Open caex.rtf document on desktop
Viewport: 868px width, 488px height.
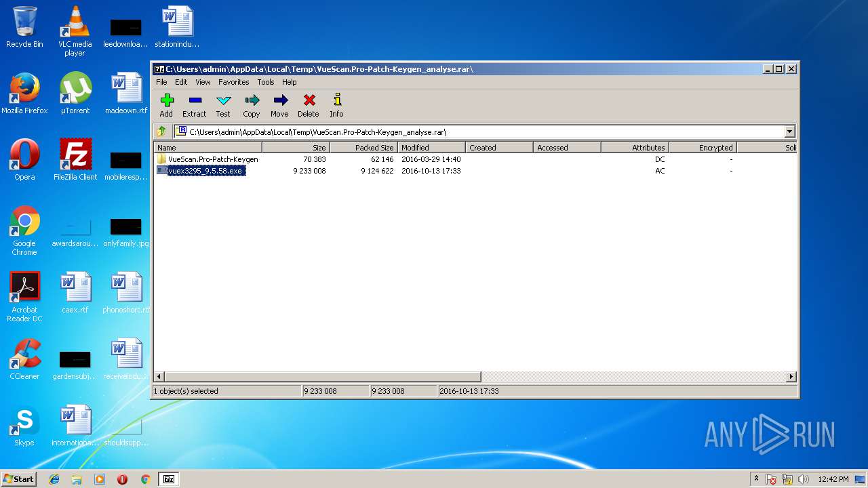[x=75, y=293]
